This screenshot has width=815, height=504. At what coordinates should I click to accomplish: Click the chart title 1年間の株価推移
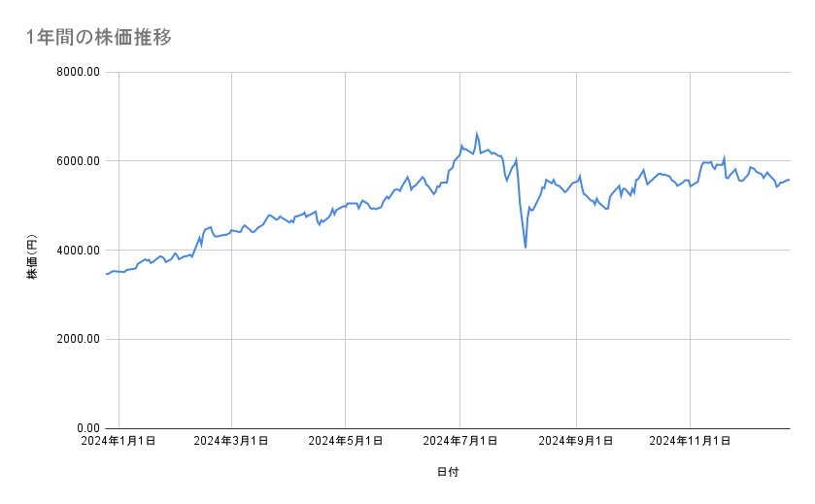[x=100, y=37]
